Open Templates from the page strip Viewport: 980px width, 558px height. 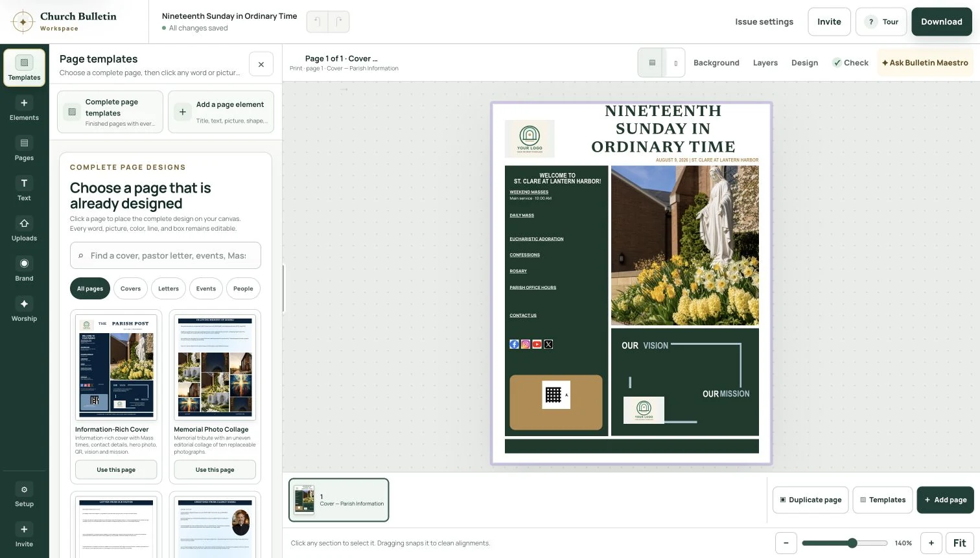882,500
